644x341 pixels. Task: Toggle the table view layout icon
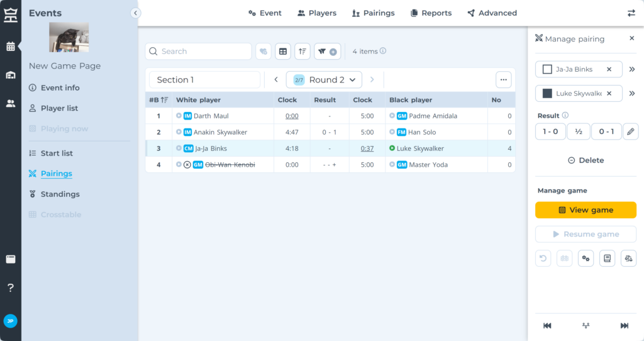pos(283,52)
